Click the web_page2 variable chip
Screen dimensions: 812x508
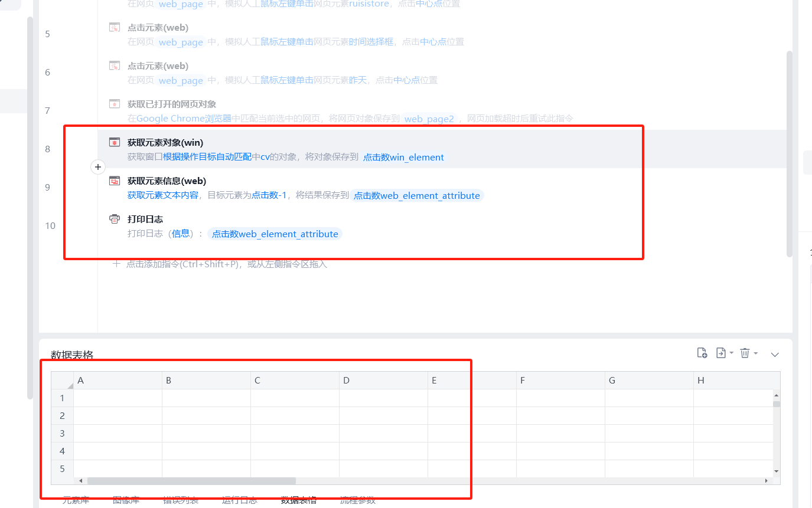tap(429, 119)
